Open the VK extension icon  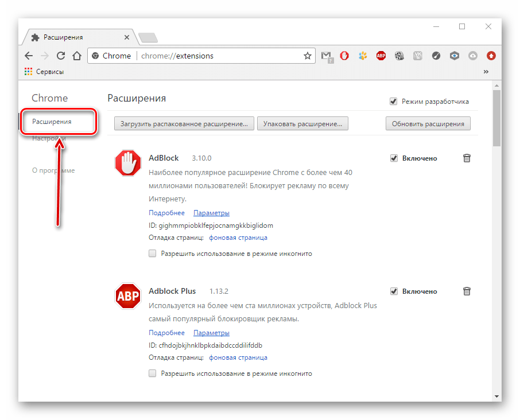click(418, 56)
